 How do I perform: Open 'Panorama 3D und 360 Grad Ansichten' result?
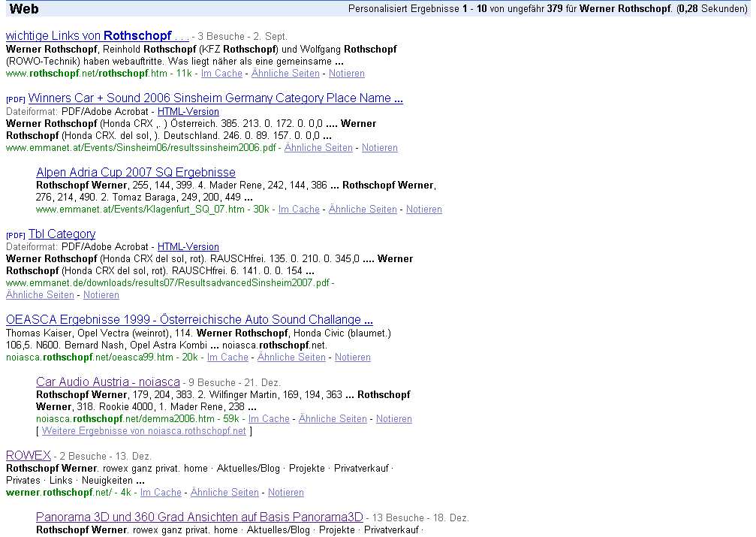coord(199,517)
